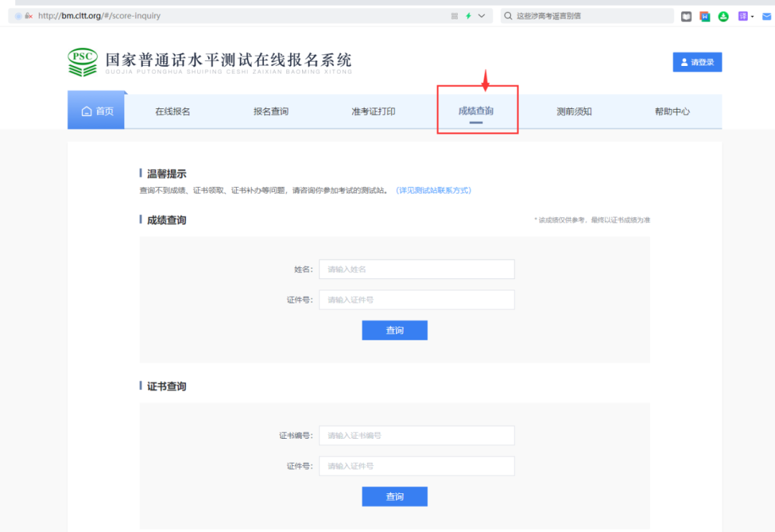The width and height of the screenshot is (775, 532).
Task: Click the 姓名 input field
Action: (x=416, y=269)
